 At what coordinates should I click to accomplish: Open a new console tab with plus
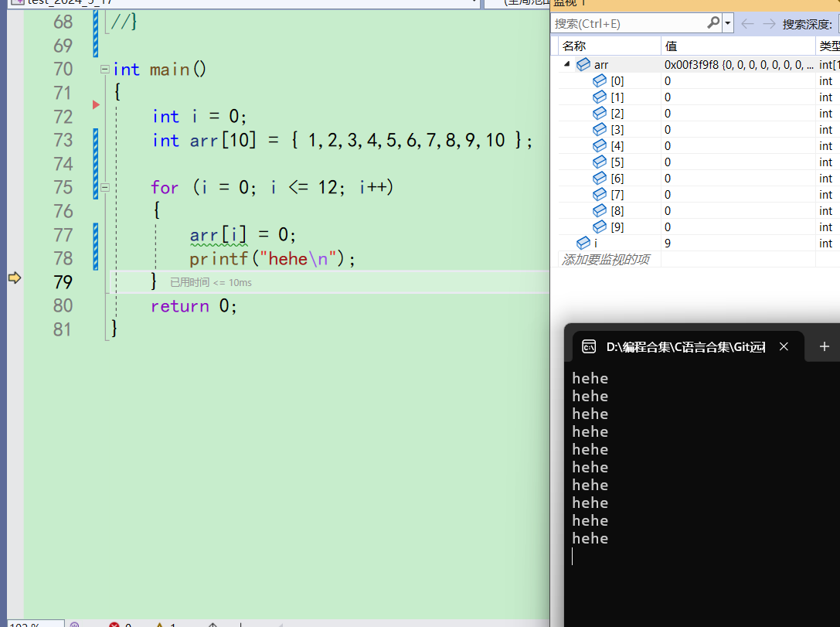coord(825,346)
